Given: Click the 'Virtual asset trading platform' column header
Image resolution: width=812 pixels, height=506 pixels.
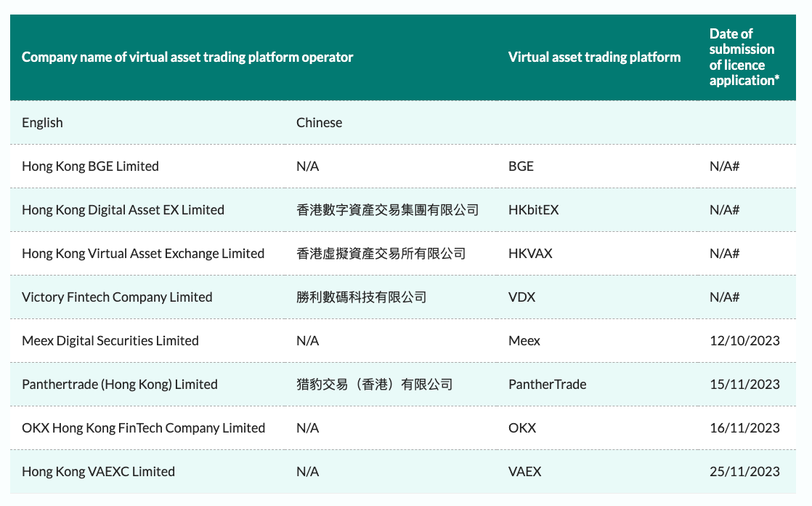Looking at the screenshot, I should coord(594,57).
